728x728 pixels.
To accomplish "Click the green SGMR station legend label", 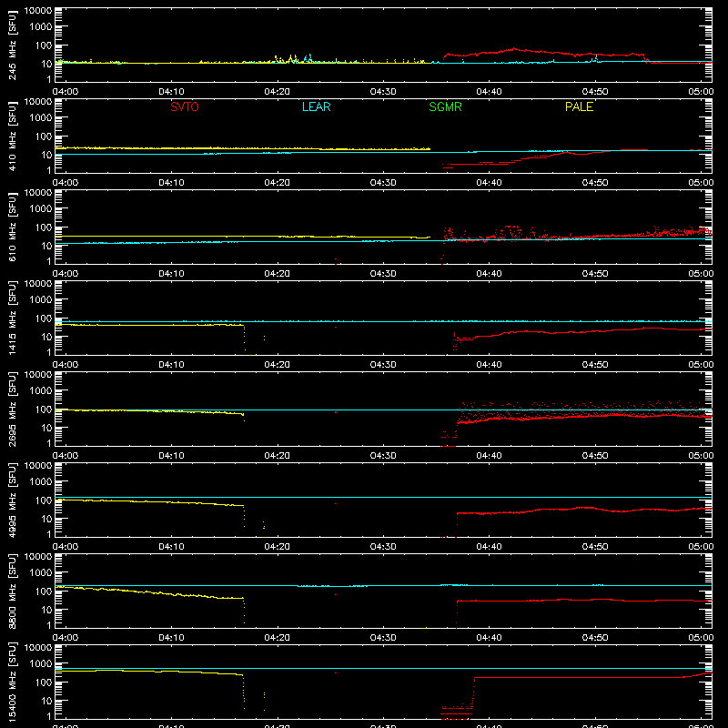I will coord(445,106).
